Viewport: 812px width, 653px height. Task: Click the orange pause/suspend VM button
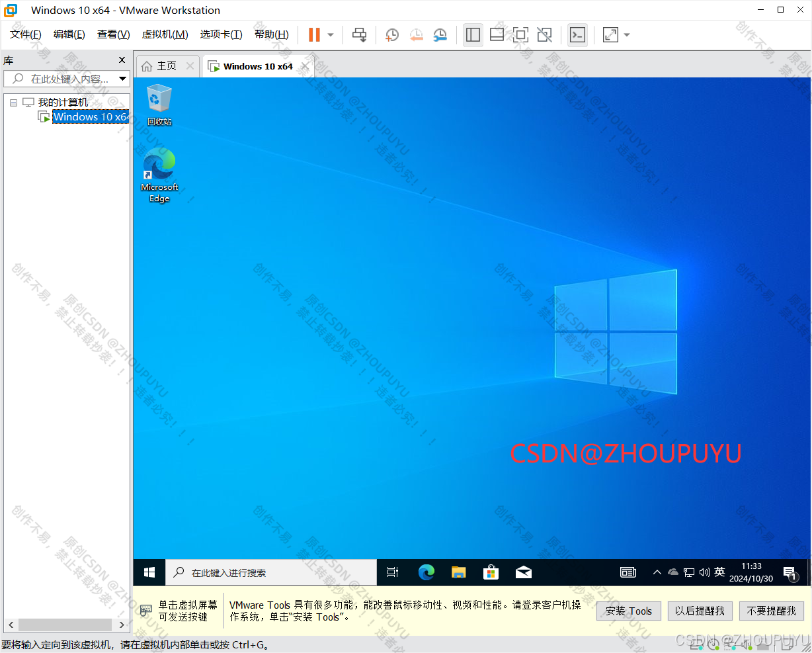314,34
